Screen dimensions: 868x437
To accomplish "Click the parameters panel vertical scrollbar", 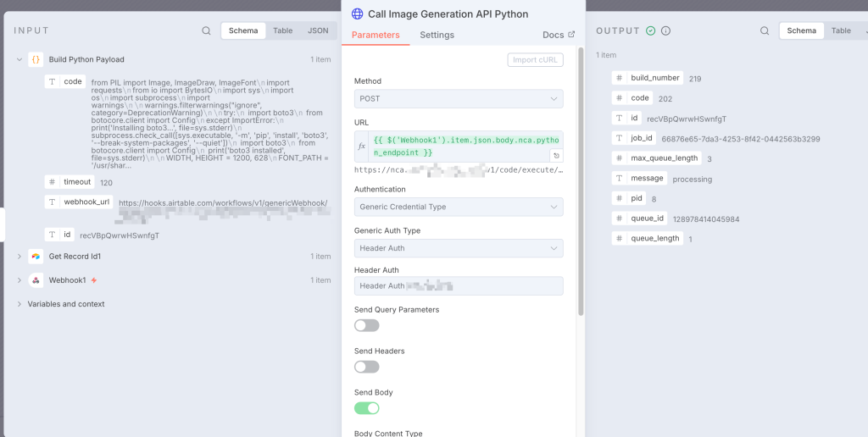I will 581,169.
